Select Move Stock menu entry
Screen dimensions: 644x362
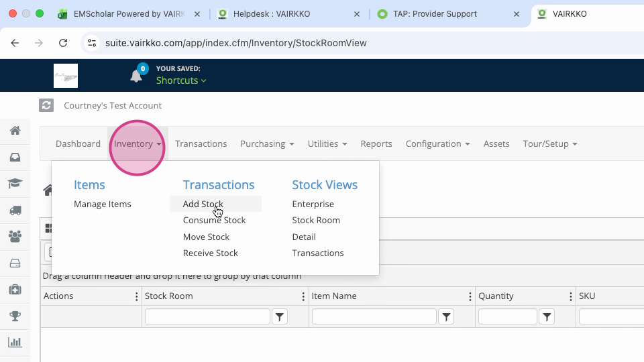pyautogui.click(x=206, y=237)
